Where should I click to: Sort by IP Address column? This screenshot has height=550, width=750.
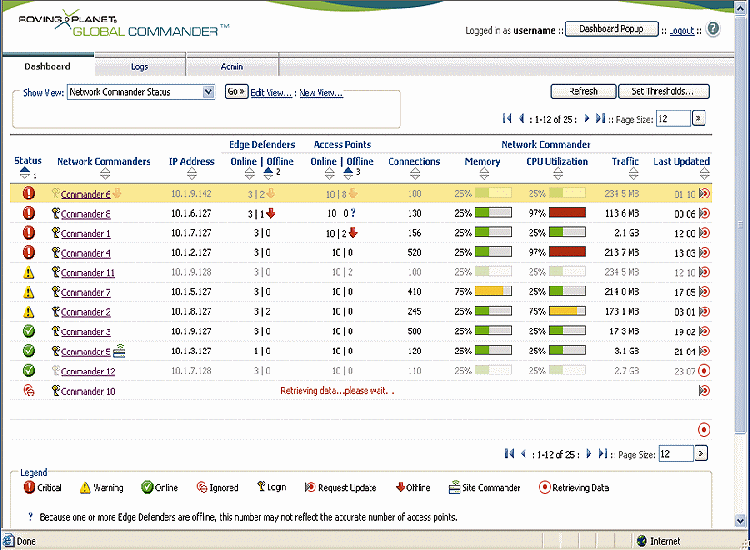click(x=192, y=174)
